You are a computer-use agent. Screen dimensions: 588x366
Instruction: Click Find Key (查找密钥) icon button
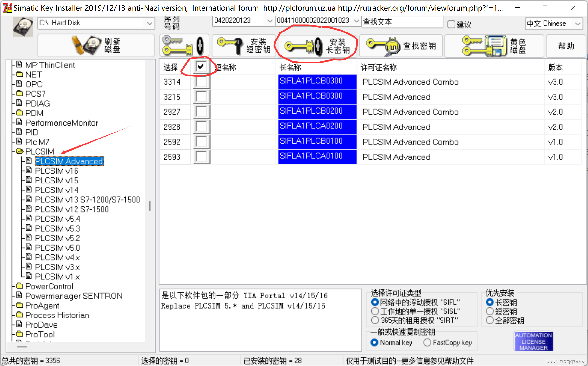point(401,45)
